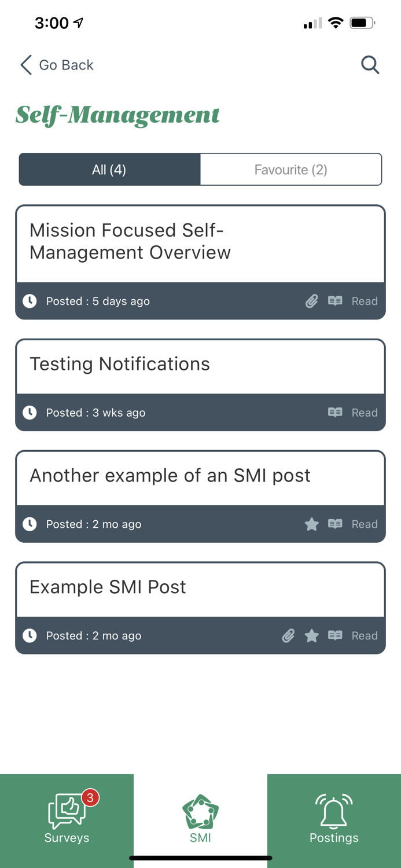401x868 pixels.
Task: Click Read on Example SMI Post
Action: pos(365,635)
